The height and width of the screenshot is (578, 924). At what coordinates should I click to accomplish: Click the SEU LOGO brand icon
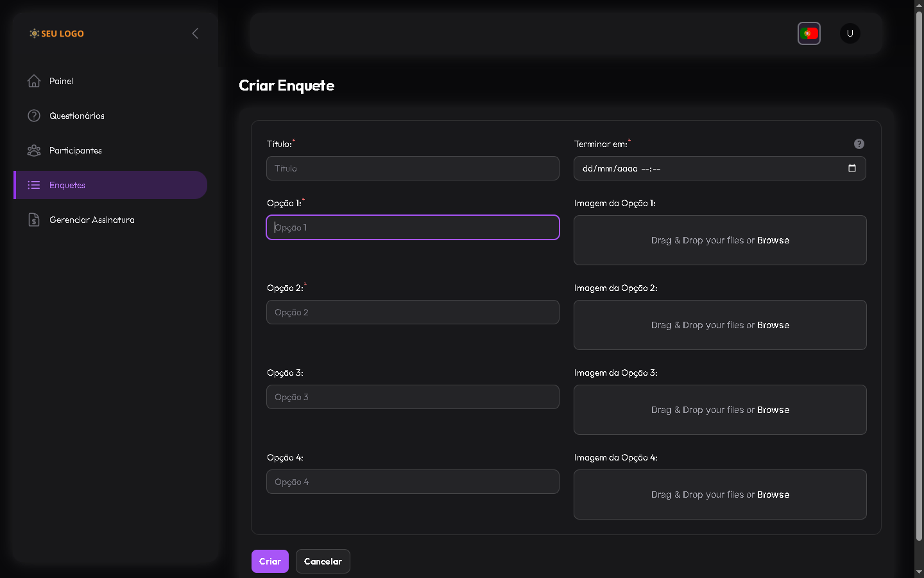[x=34, y=33]
